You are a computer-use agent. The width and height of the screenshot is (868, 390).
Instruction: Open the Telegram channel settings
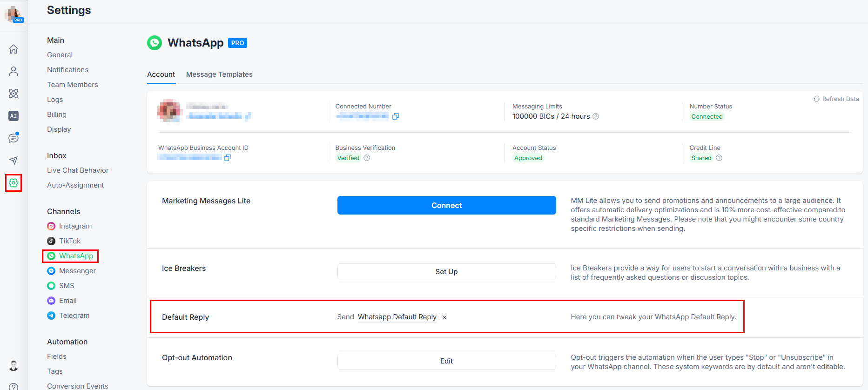click(68, 316)
